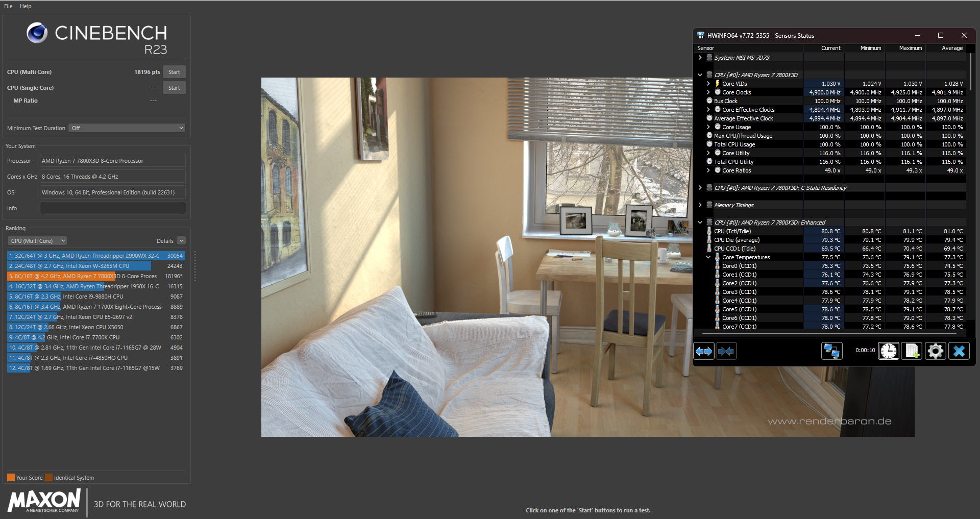Expand the Core VIDs row

tap(708, 84)
